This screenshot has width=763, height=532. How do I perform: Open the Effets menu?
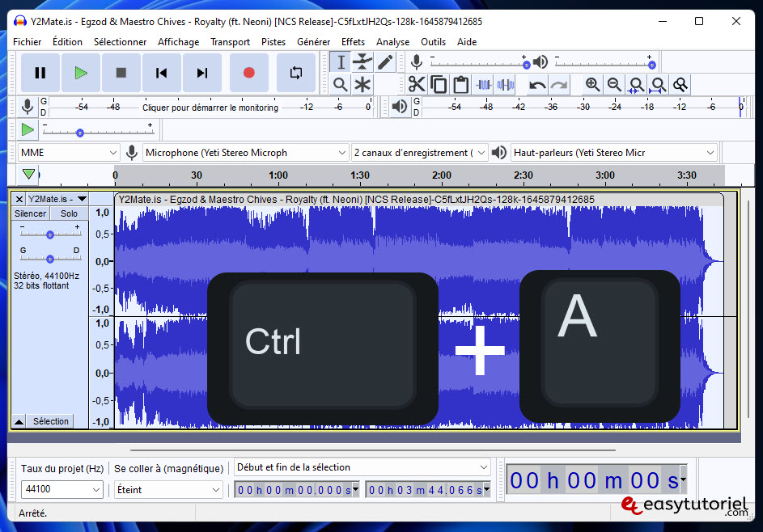click(x=353, y=42)
